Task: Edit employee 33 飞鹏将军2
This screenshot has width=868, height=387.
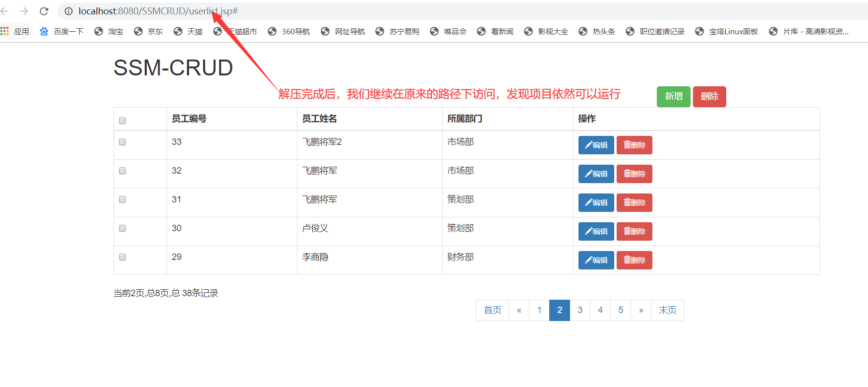Action: pos(596,145)
